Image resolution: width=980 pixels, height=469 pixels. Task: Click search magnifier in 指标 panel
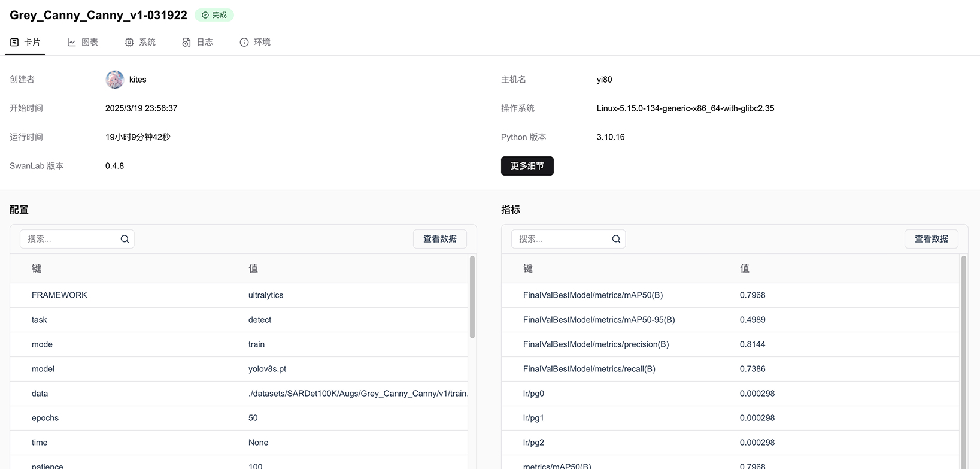(x=616, y=239)
